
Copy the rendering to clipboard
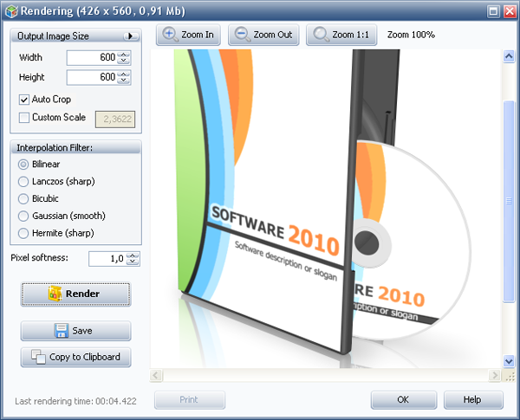(75, 357)
